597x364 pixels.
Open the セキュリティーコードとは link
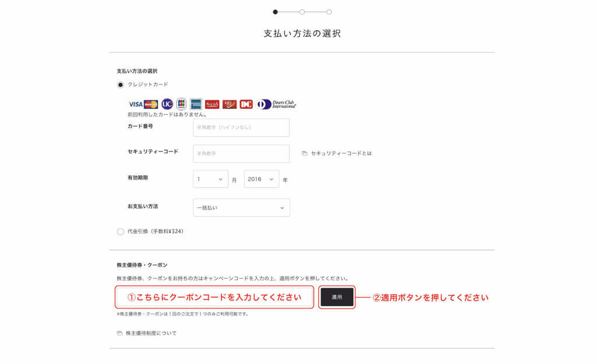click(341, 153)
